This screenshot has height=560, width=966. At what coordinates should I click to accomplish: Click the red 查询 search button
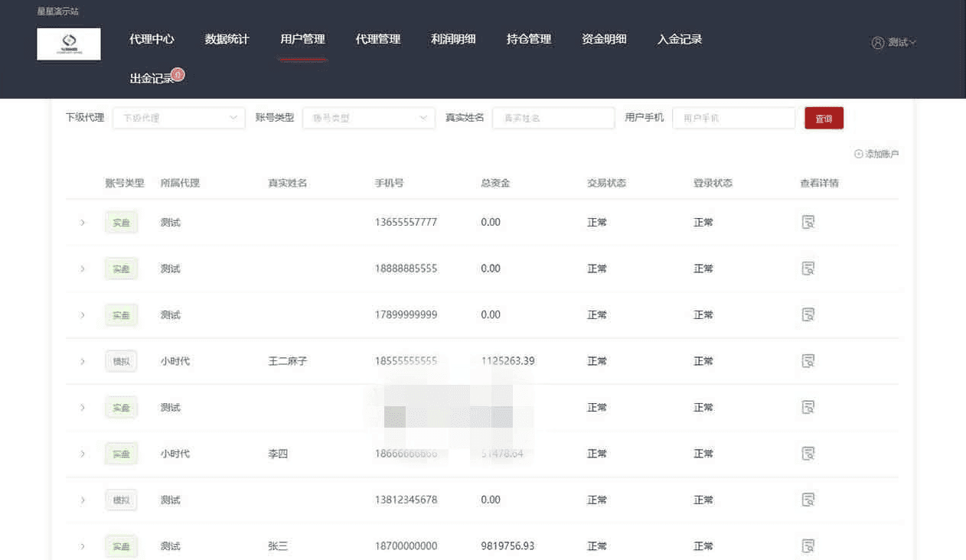click(824, 119)
